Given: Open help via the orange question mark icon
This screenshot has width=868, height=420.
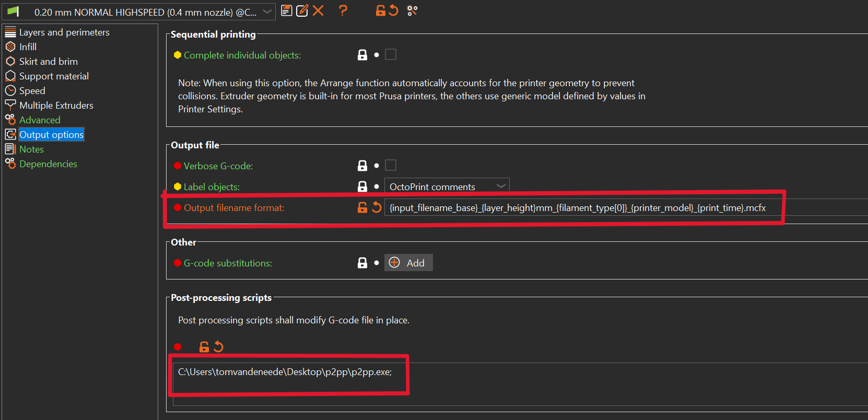Looking at the screenshot, I should tap(343, 10).
